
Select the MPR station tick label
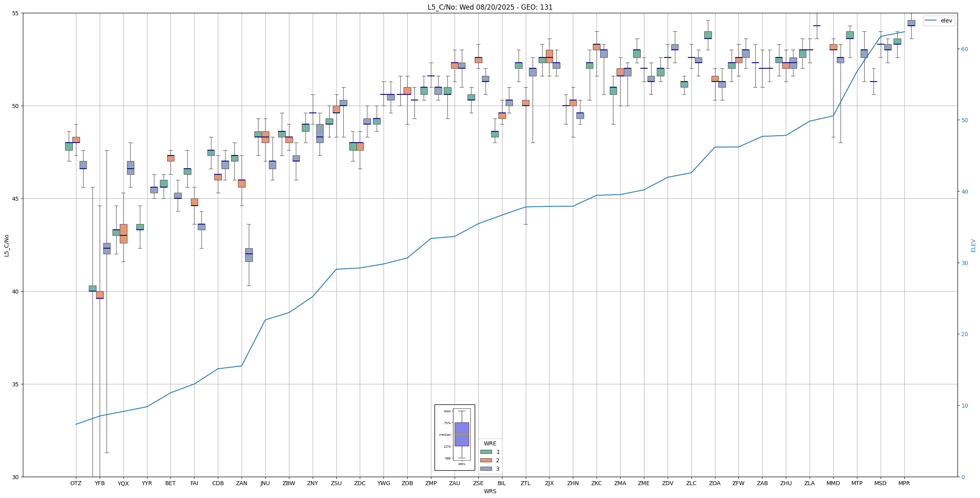904,483
